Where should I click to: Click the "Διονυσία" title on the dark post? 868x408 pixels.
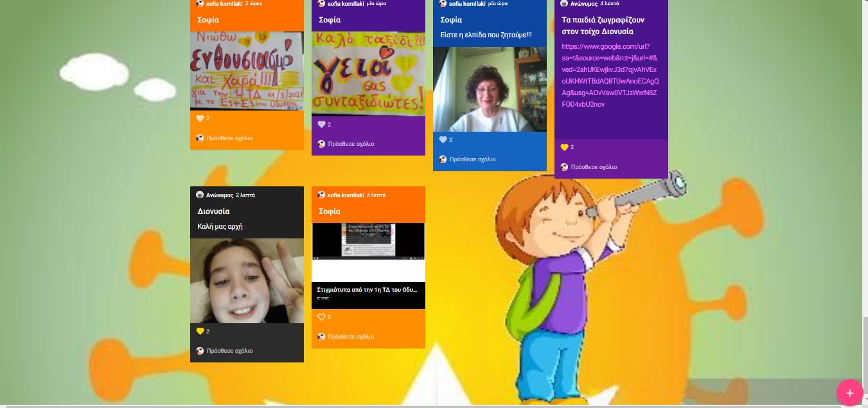point(213,211)
